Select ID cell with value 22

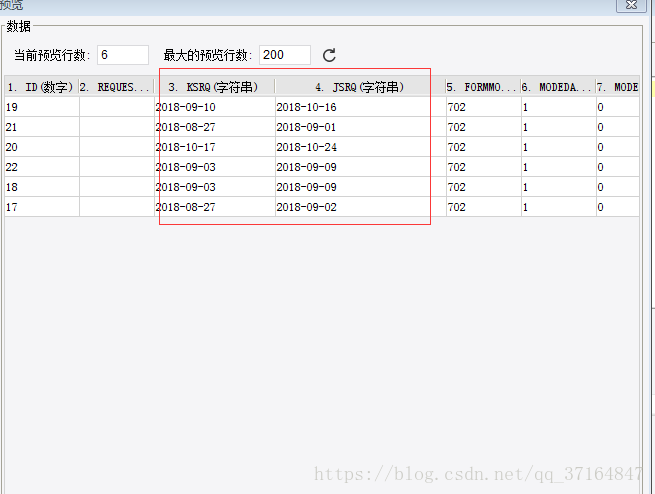coord(42,167)
